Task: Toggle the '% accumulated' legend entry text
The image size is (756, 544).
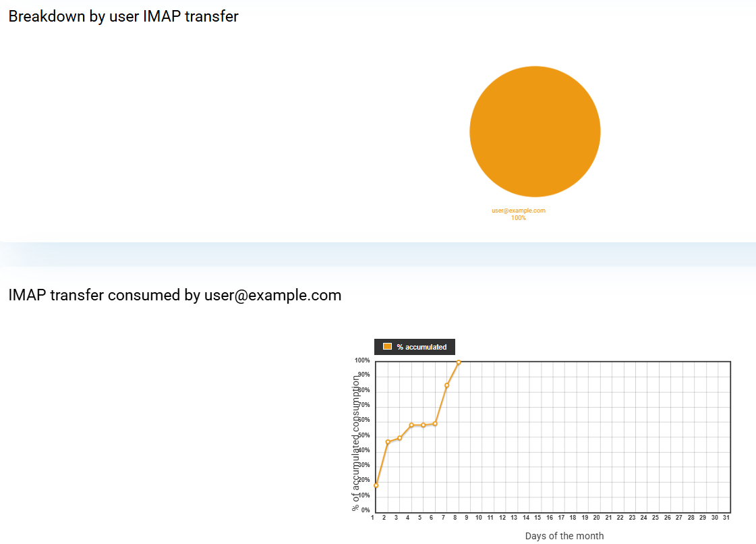Action: point(421,347)
